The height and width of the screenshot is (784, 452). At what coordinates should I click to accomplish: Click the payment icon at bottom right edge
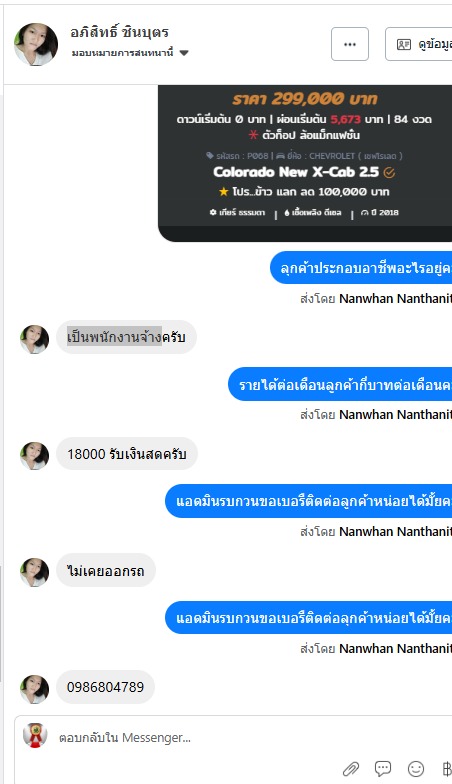(446, 768)
